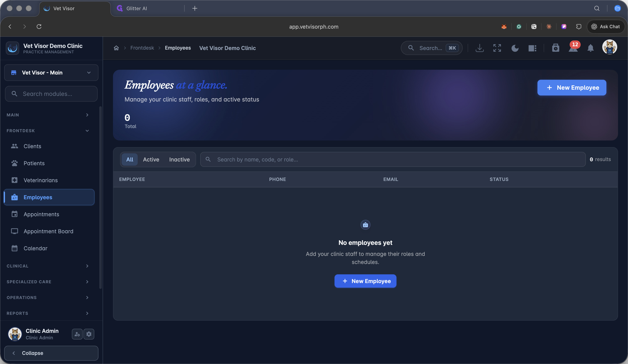Sort by EMPLOYEE column header
628x364 pixels.
tap(132, 179)
